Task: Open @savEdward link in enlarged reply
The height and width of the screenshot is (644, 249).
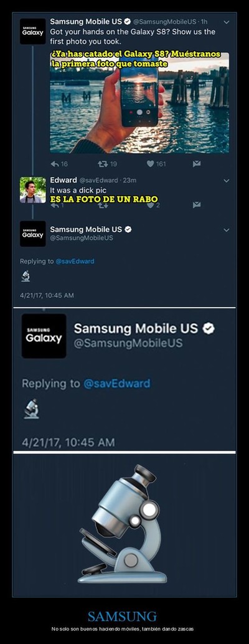Action: point(117,384)
